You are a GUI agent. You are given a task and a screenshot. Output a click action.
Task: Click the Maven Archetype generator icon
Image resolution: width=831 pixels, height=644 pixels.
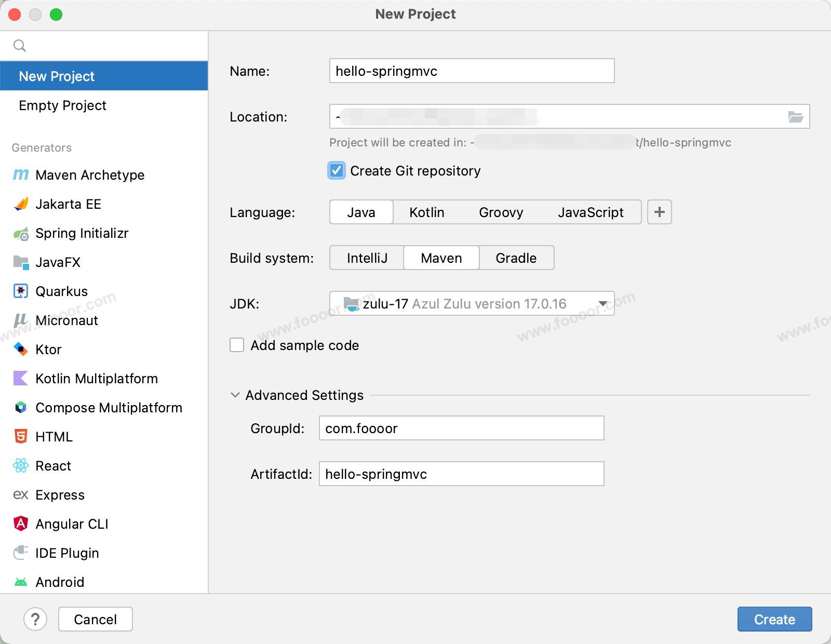[21, 175]
